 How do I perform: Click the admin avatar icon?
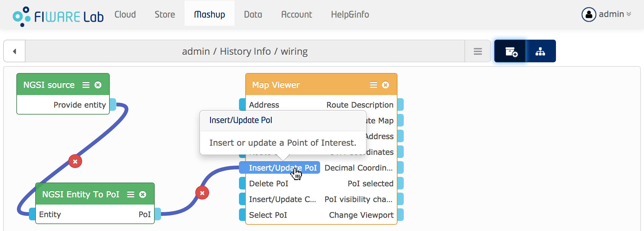589,14
